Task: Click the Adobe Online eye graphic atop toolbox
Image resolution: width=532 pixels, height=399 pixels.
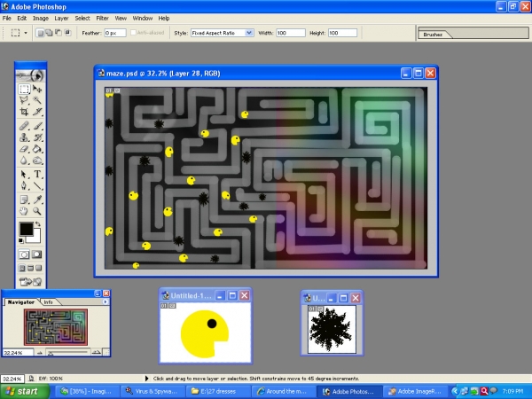Action: point(30,75)
